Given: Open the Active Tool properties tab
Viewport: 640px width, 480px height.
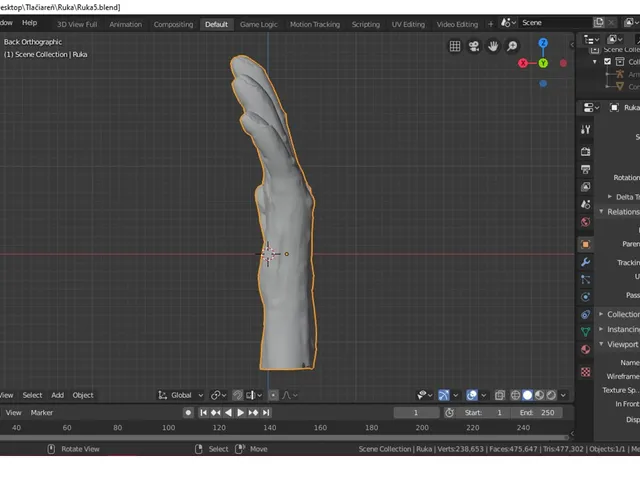Looking at the screenshot, I should point(585,129).
